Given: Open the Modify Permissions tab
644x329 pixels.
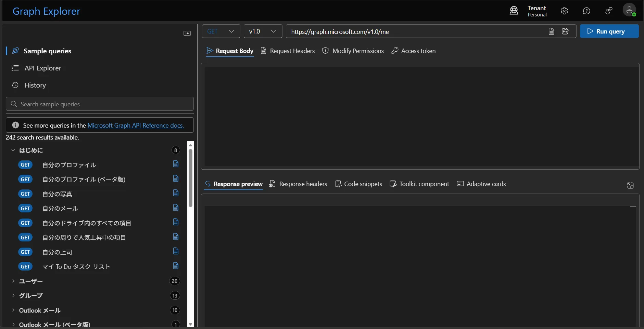Looking at the screenshot, I should point(353,51).
